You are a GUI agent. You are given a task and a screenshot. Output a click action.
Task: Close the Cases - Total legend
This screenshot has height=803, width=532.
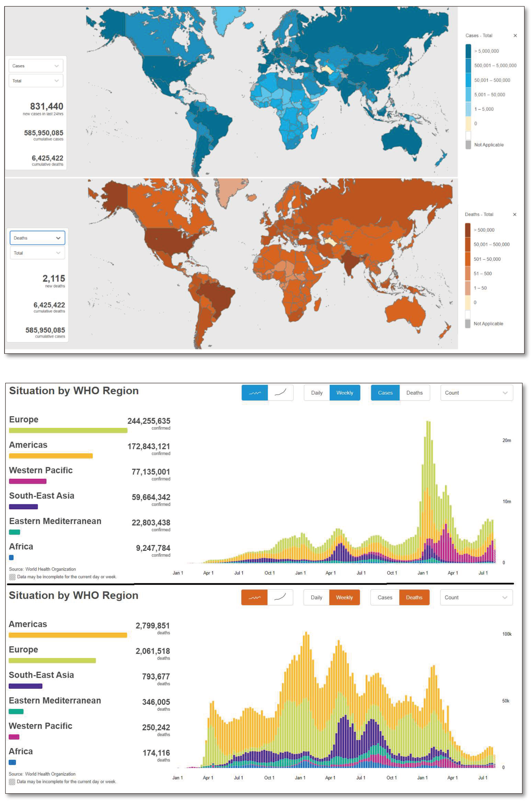pos(515,36)
